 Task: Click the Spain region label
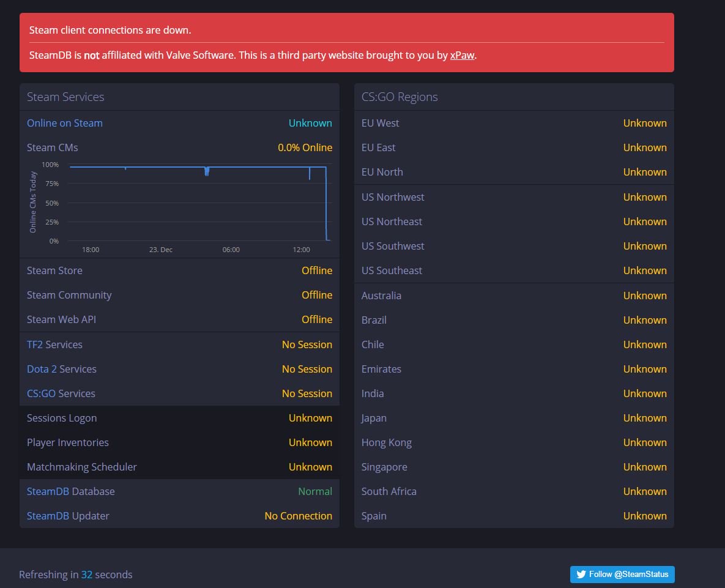coord(374,516)
